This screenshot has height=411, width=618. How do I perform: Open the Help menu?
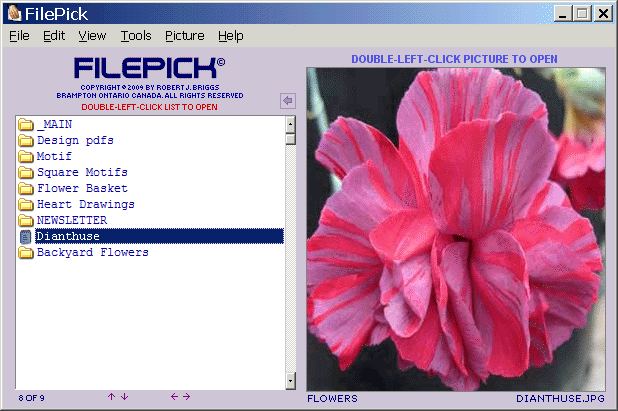point(231,36)
